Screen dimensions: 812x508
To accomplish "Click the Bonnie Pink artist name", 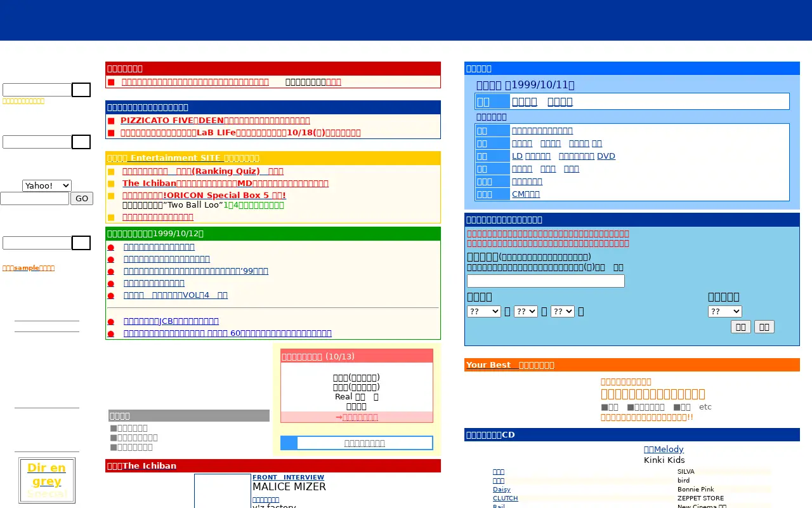I will coord(696,490).
